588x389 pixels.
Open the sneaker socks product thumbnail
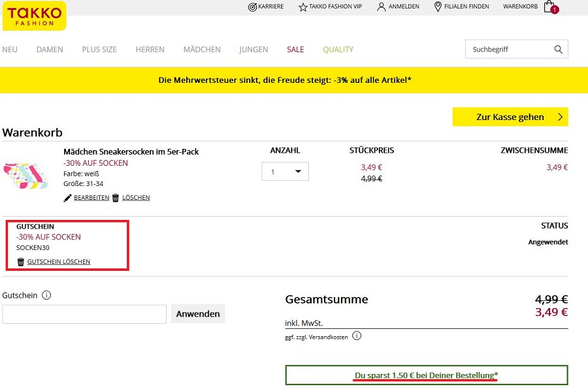point(25,176)
